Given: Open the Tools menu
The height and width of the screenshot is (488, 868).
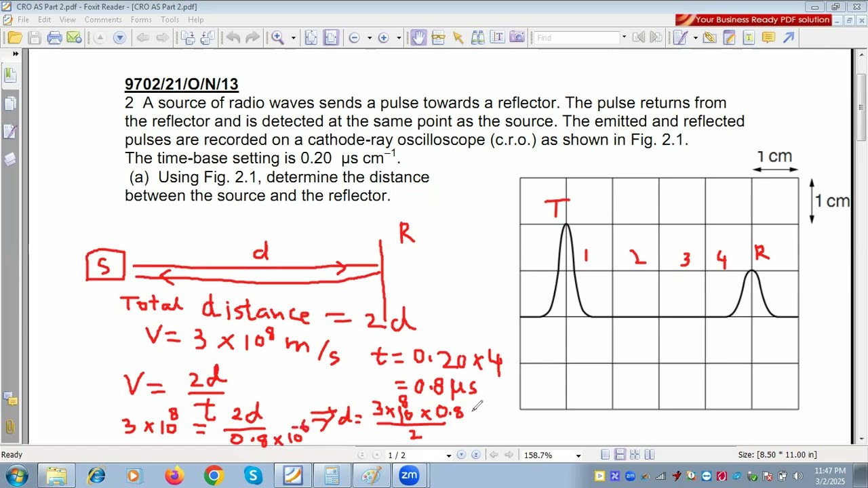Looking at the screenshot, I should pyautogui.click(x=170, y=20).
